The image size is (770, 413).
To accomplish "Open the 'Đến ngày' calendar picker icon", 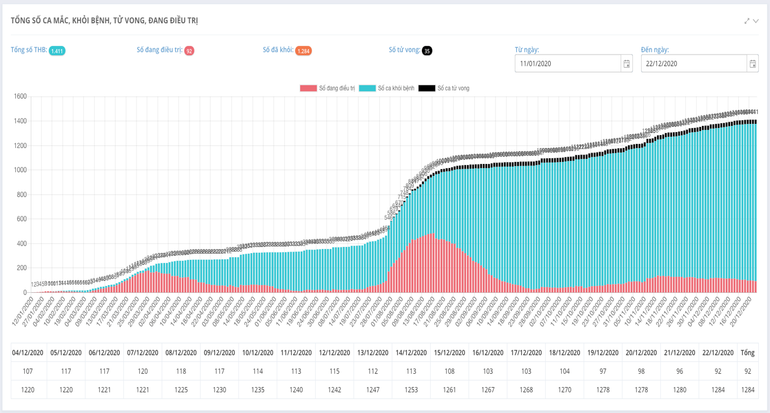I will (x=752, y=64).
